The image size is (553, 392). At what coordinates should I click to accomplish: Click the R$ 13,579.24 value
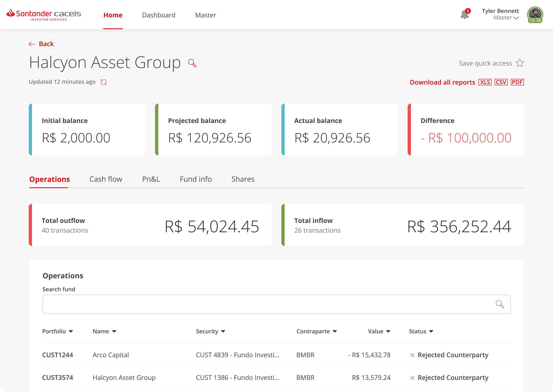click(x=371, y=378)
